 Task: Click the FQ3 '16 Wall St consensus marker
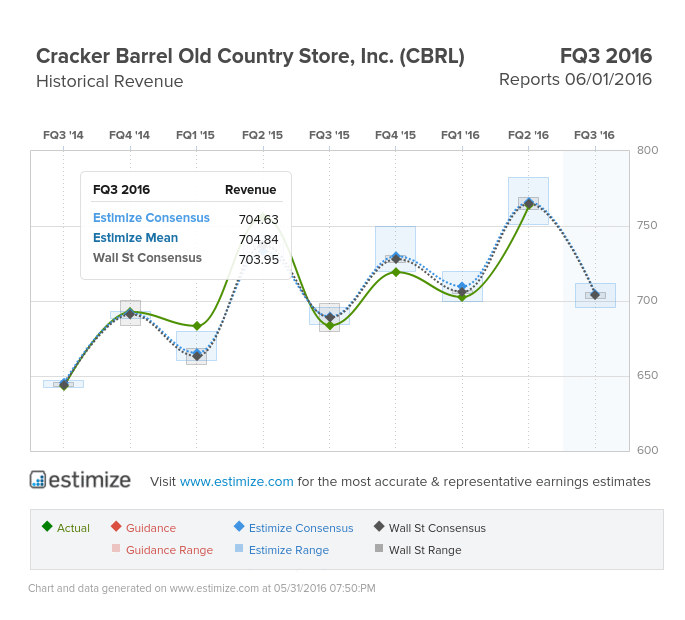[x=595, y=295]
